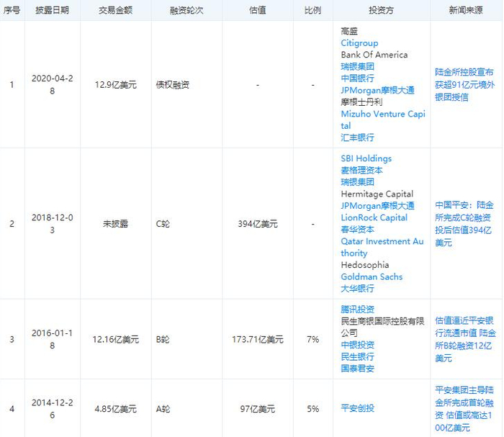Screen dimensions: 504x437
Task: Open Goldman Sachs investor link
Action: pyautogui.click(x=372, y=276)
